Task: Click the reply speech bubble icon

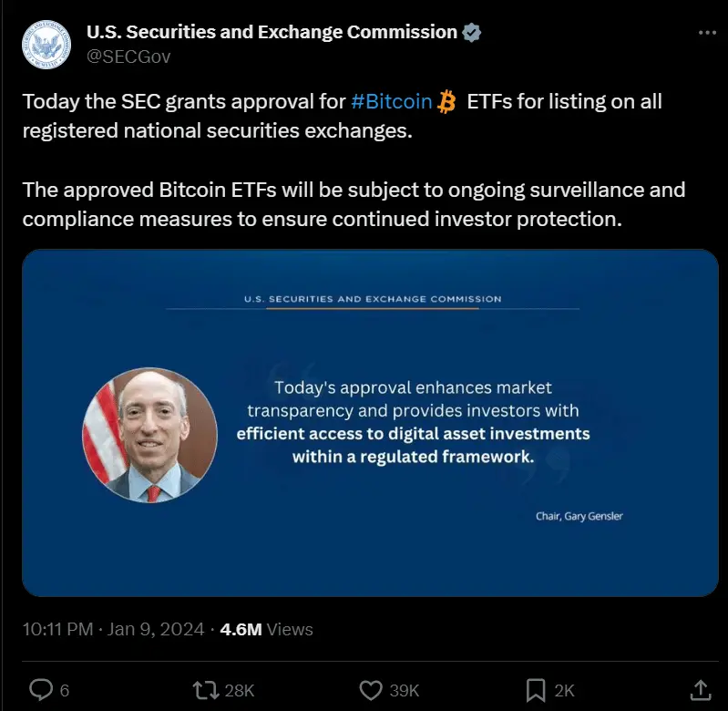Action: [41, 689]
